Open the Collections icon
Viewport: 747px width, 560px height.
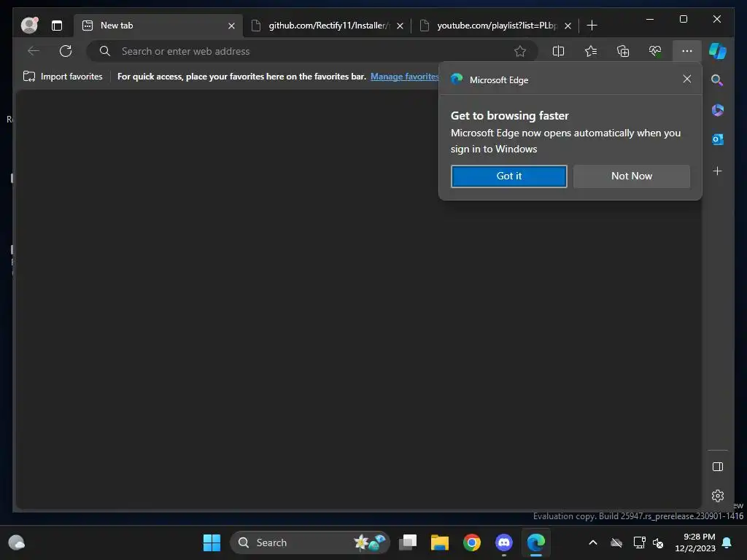[x=623, y=51]
